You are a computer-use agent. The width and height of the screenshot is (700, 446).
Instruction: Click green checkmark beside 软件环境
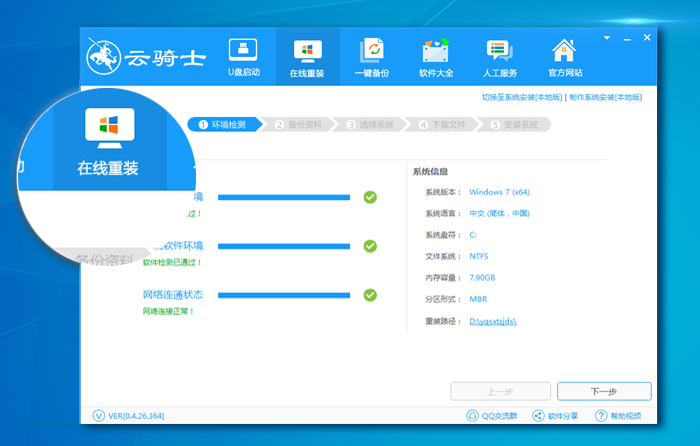point(370,246)
